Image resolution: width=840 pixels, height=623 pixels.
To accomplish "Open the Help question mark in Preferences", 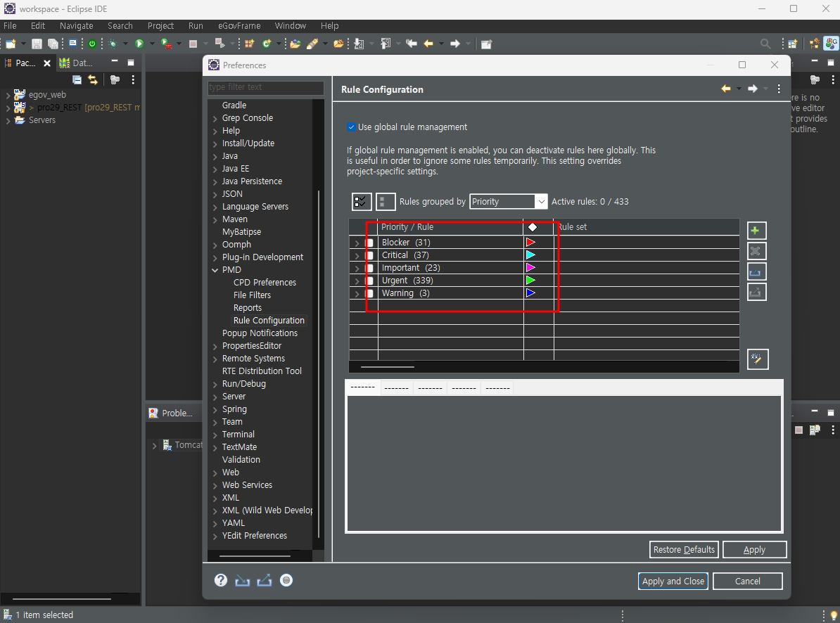I will point(221,580).
